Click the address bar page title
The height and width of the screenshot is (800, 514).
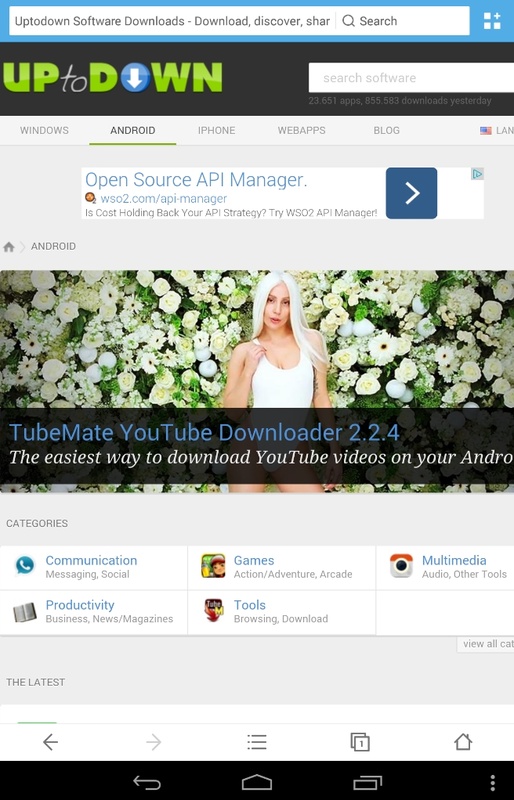pyautogui.click(x=172, y=21)
